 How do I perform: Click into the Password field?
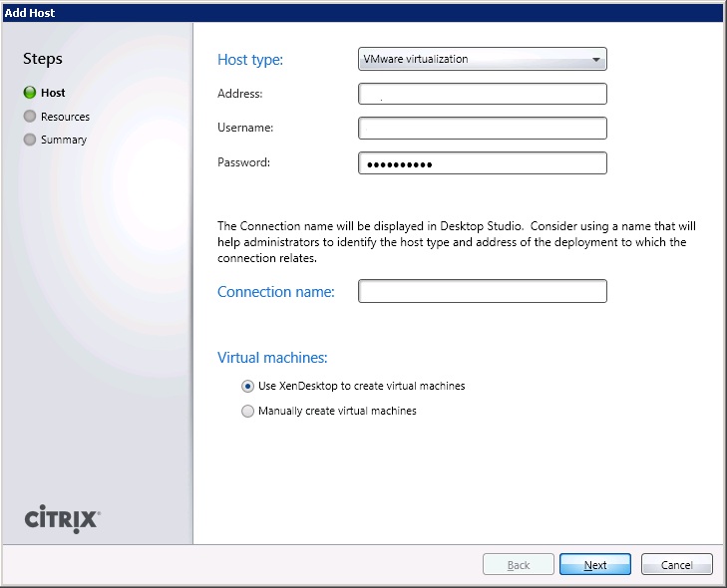[483, 163]
